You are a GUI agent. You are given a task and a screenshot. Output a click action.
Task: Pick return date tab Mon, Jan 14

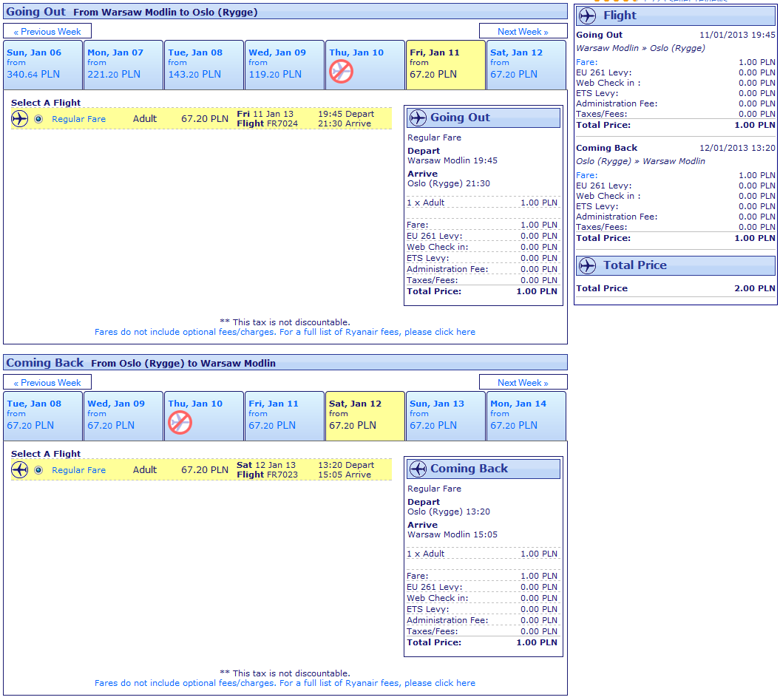[x=526, y=416]
